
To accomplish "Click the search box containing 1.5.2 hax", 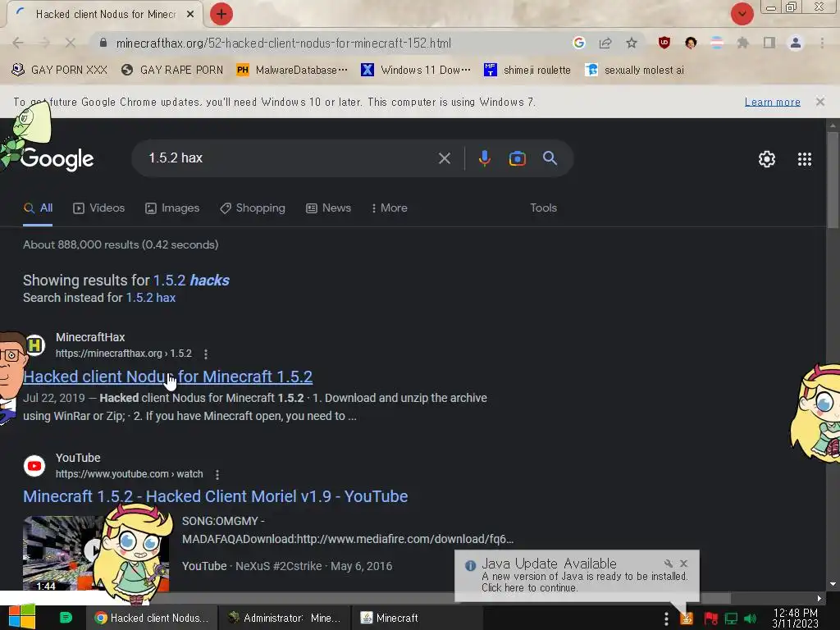I will pyautogui.click(x=290, y=158).
